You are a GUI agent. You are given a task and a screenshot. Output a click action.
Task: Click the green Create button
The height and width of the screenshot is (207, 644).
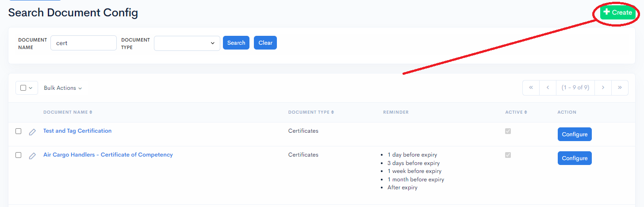(x=618, y=12)
